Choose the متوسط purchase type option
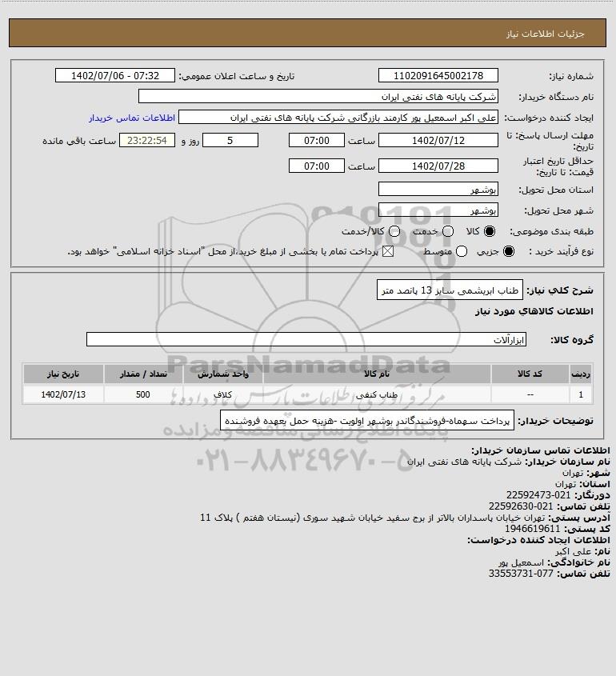This screenshot has width=616, height=676. tap(462, 251)
